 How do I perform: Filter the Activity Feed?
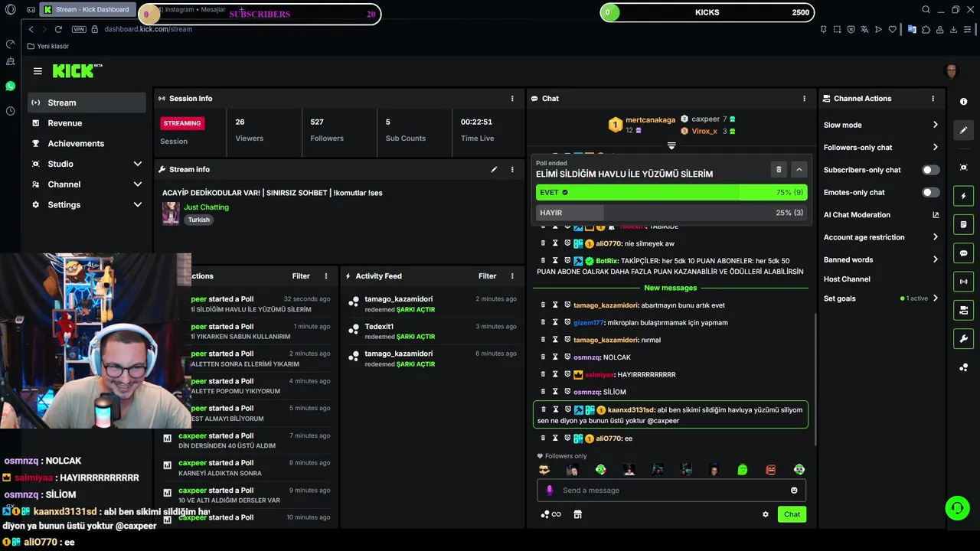point(487,276)
